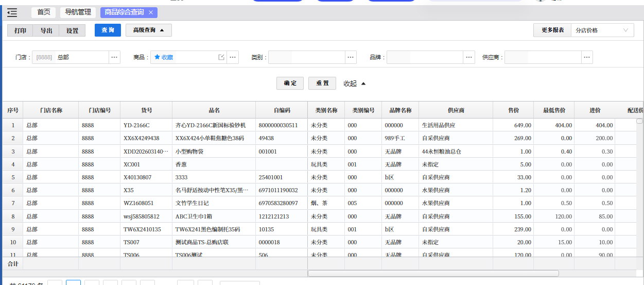Click the 品牌名称 column header

click(401, 110)
